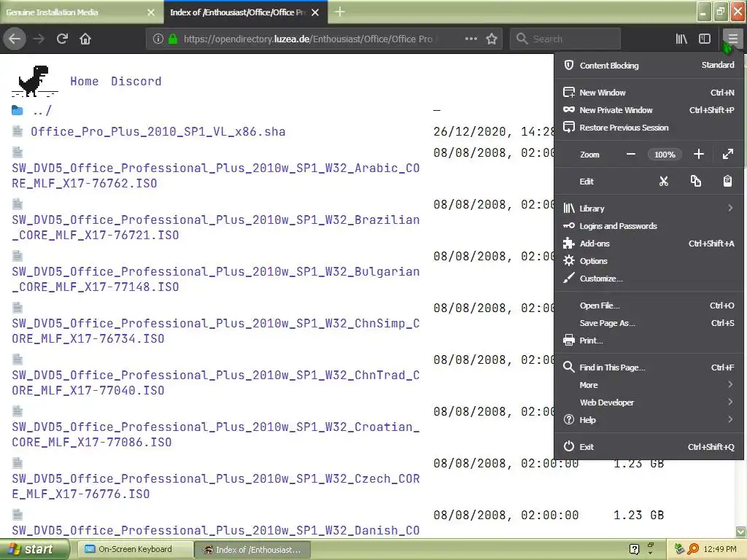
Task: Print the page via Print...
Action: (649, 341)
